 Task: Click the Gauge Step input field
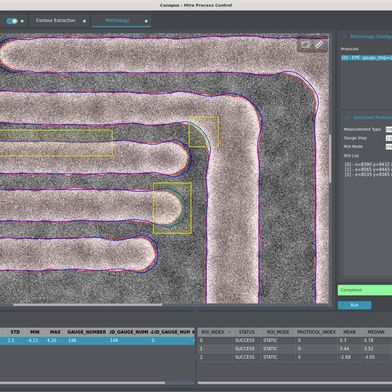389,138
